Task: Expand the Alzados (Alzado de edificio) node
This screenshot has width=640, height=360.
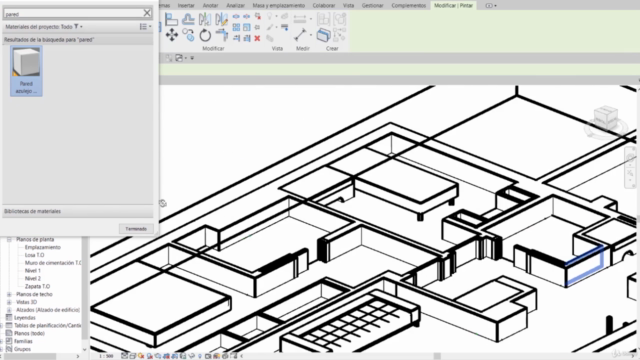Action: [9, 310]
